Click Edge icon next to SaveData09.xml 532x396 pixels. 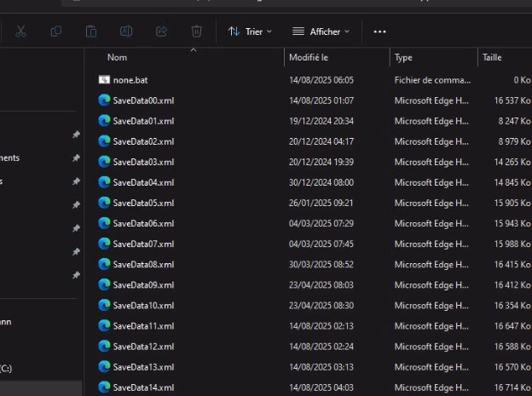point(105,284)
